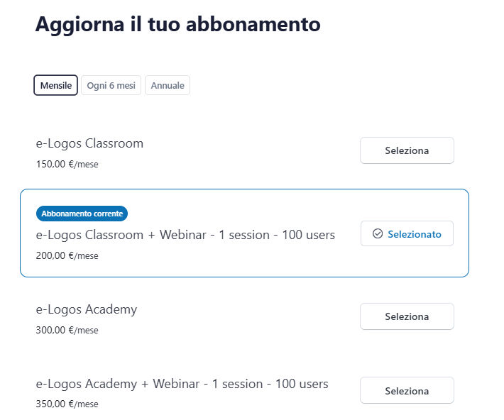The width and height of the screenshot is (504, 420).
Task: Click the Selezionato button on current plan
Action: click(x=407, y=234)
